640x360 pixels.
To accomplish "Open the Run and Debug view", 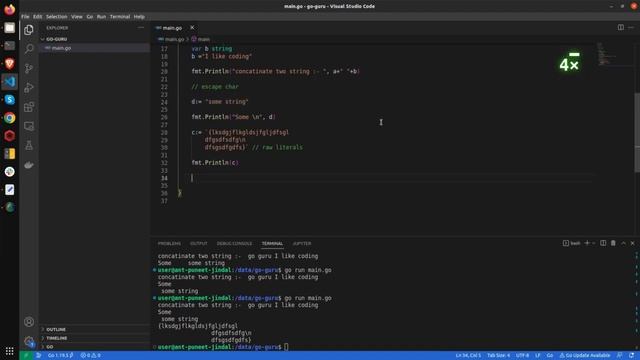I will pos(29,87).
